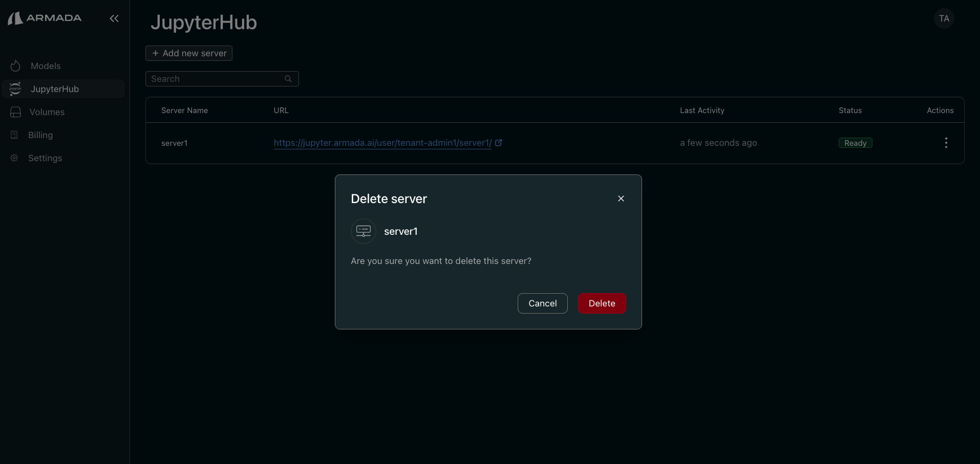
Task: Collapse the sidebar with the double chevron
Action: click(x=114, y=18)
